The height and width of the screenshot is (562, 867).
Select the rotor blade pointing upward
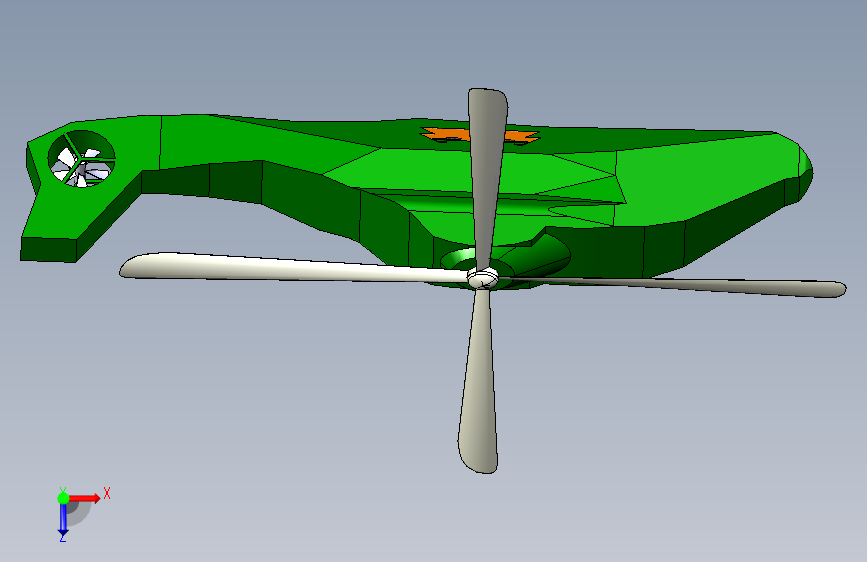coord(487,177)
